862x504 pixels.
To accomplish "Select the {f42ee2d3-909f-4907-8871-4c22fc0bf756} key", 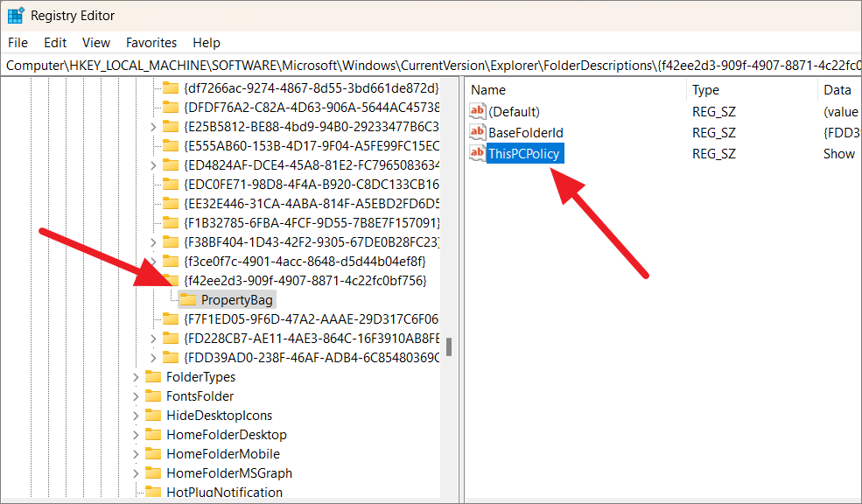I will [305, 280].
